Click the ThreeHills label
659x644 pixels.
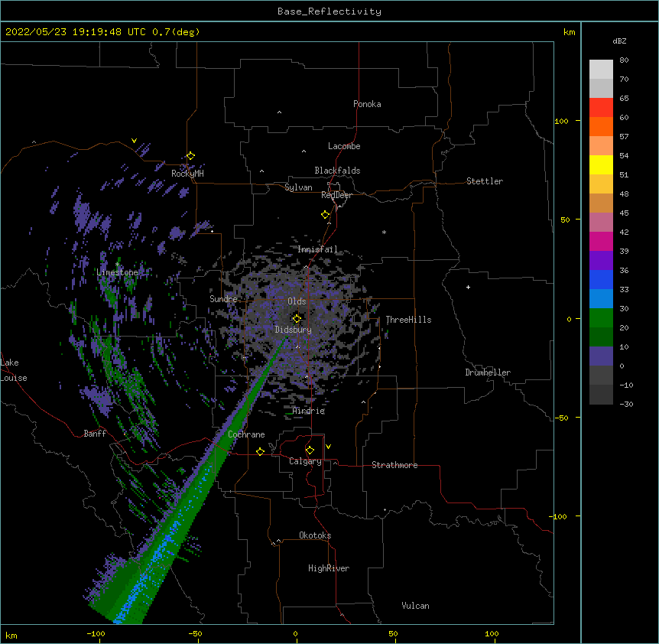coord(408,320)
